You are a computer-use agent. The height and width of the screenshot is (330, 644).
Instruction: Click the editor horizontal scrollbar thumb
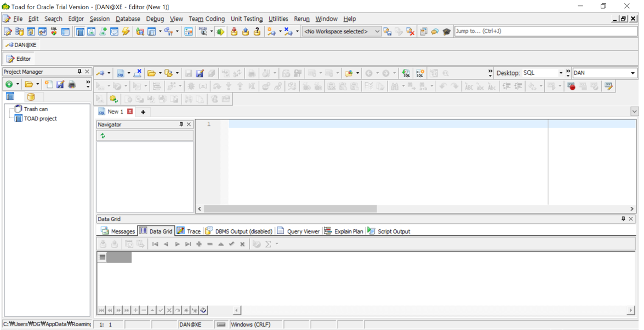pyautogui.click(x=290, y=209)
